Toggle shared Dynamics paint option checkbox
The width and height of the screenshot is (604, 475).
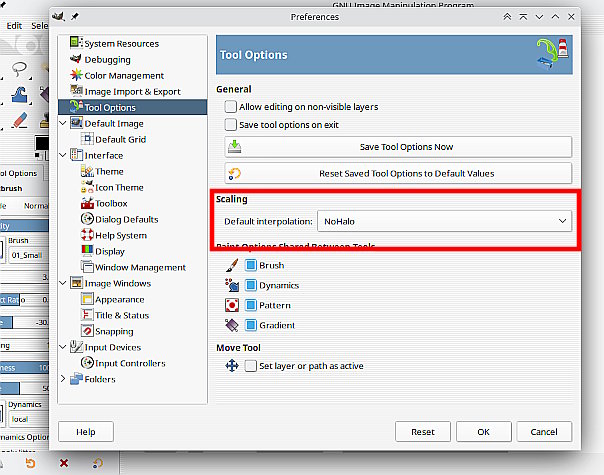[x=251, y=285]
